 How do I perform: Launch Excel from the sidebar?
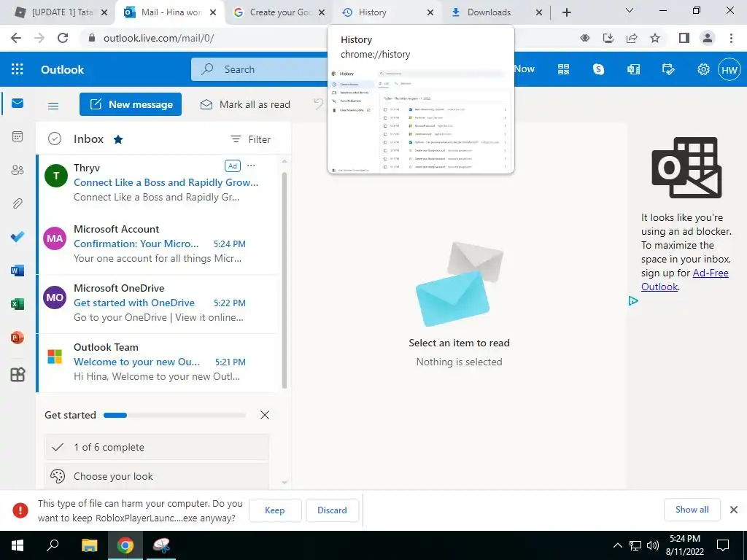[18, 304]
